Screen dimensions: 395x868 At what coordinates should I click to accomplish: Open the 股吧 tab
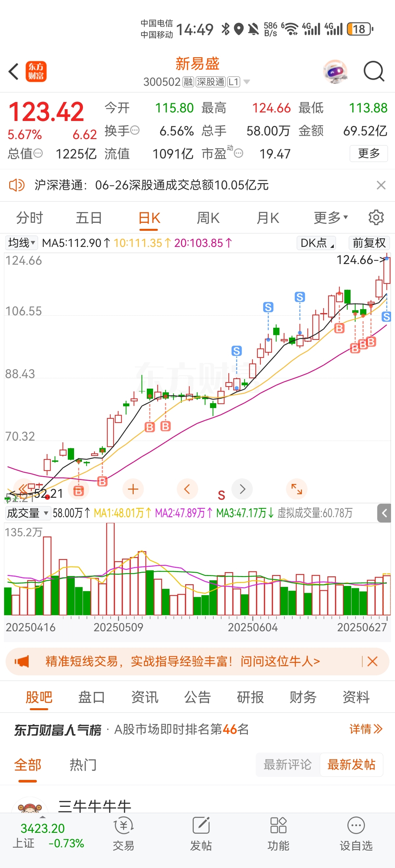(39, 697)
